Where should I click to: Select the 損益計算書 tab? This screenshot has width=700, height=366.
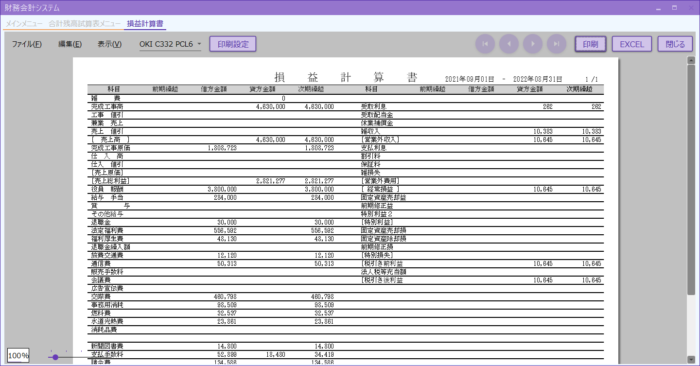coord(145,24)
